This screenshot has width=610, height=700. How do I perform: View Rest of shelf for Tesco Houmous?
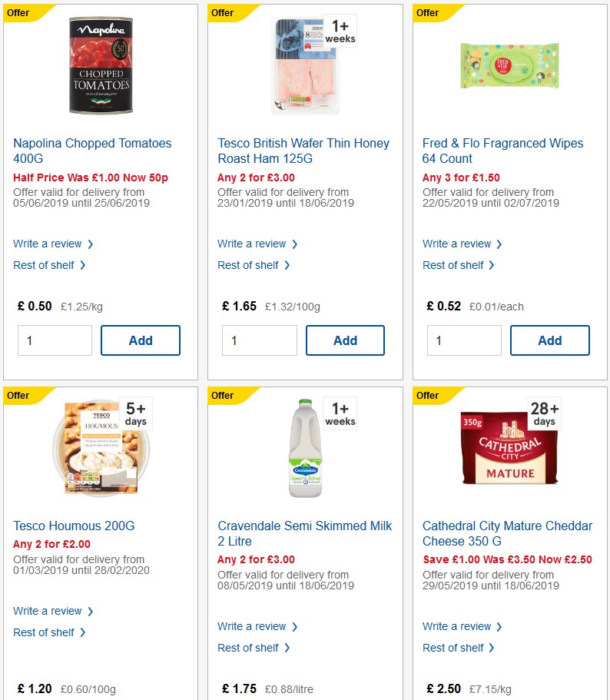pos(45,632)
